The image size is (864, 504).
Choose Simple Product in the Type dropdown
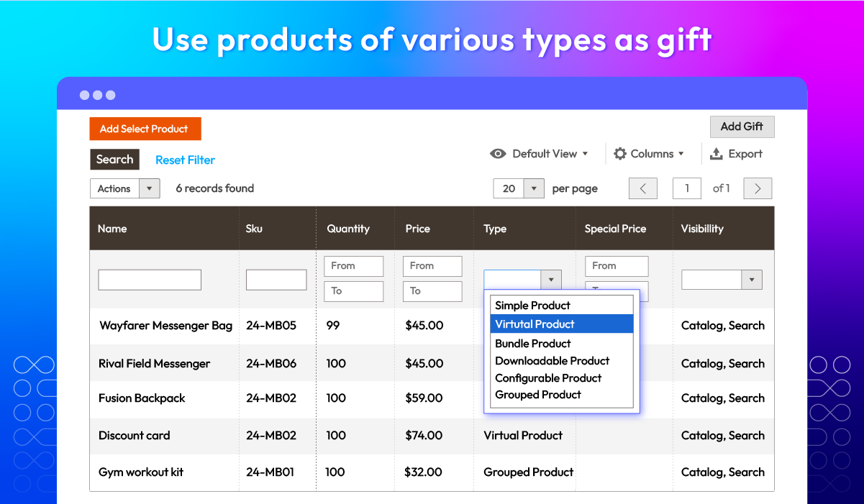point(532,305)
